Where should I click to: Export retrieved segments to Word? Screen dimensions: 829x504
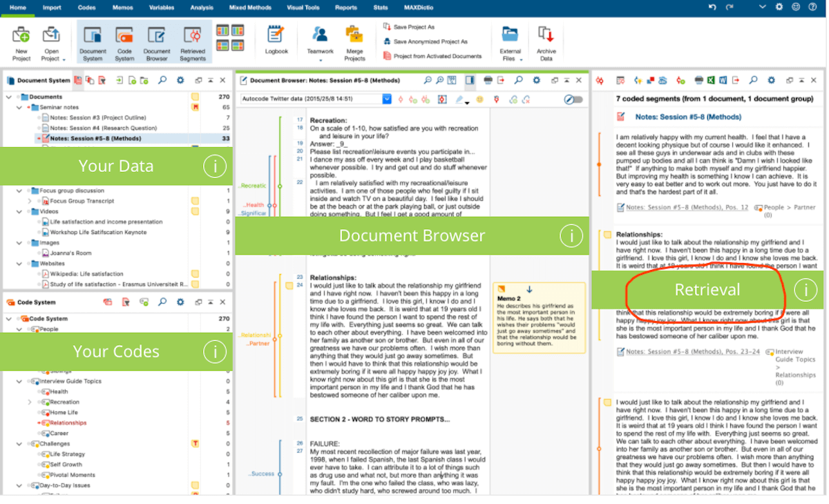click(x=723, y=80)
